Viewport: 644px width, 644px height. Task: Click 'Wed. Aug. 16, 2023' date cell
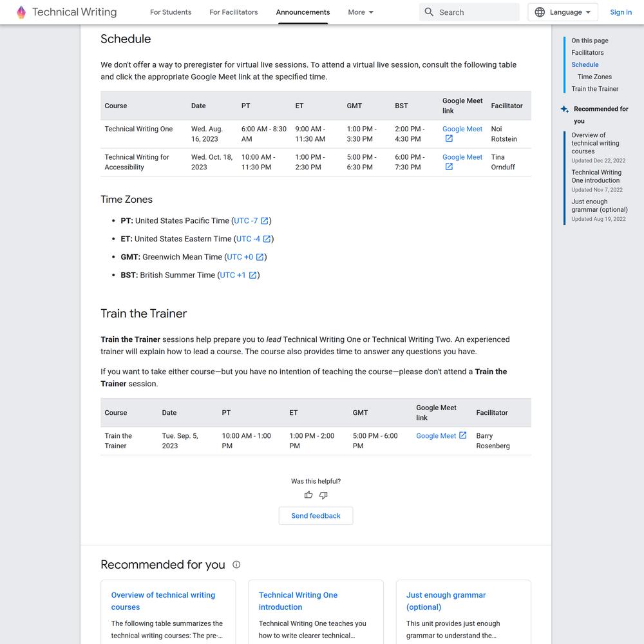pos(207,134)
